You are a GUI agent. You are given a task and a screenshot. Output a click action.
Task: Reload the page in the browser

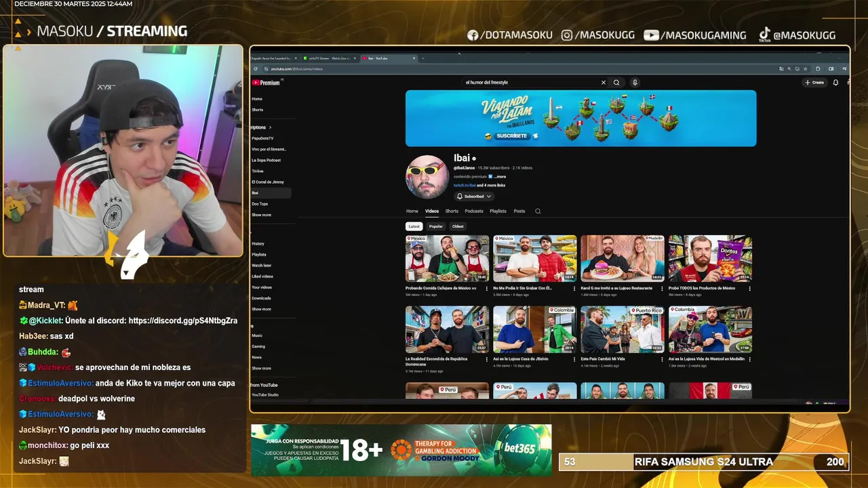[x=256, y=68]
